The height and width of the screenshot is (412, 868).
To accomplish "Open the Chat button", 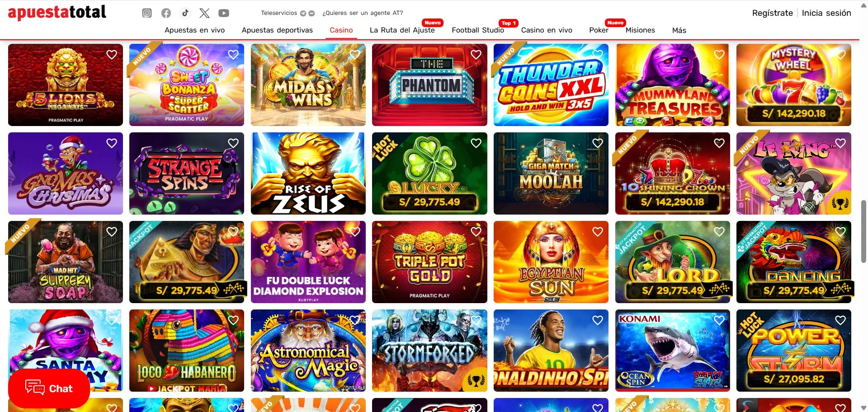I will [x=49, y=388].
